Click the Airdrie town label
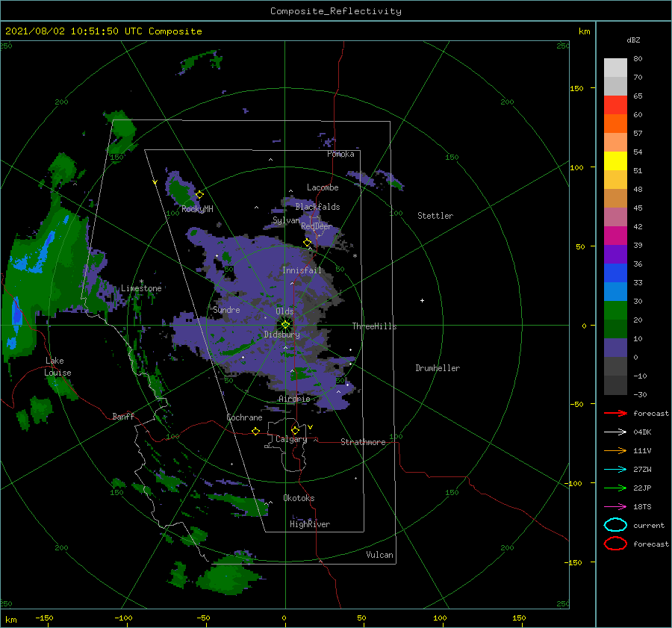The image size is (672, 628). [x=294, y=399]
